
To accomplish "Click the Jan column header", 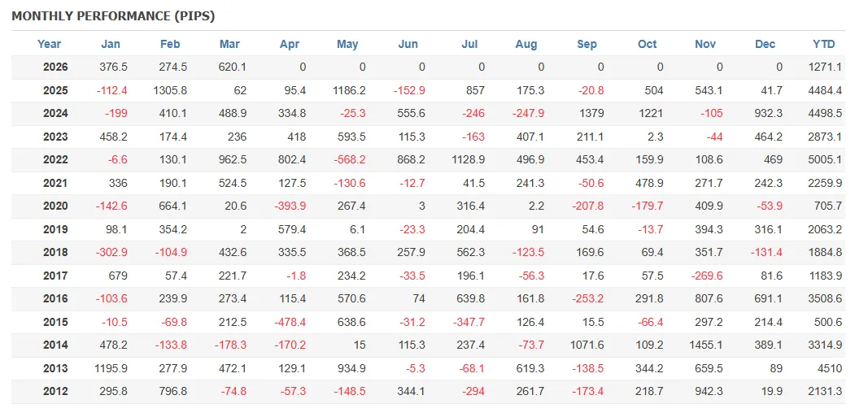I will (x=111, y=44).
